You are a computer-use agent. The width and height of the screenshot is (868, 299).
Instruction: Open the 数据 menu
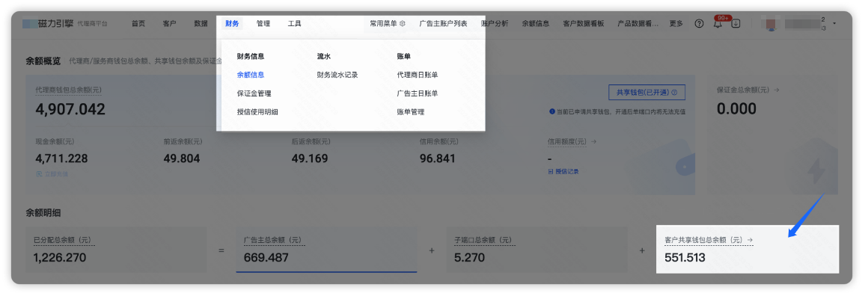point(201,24)
